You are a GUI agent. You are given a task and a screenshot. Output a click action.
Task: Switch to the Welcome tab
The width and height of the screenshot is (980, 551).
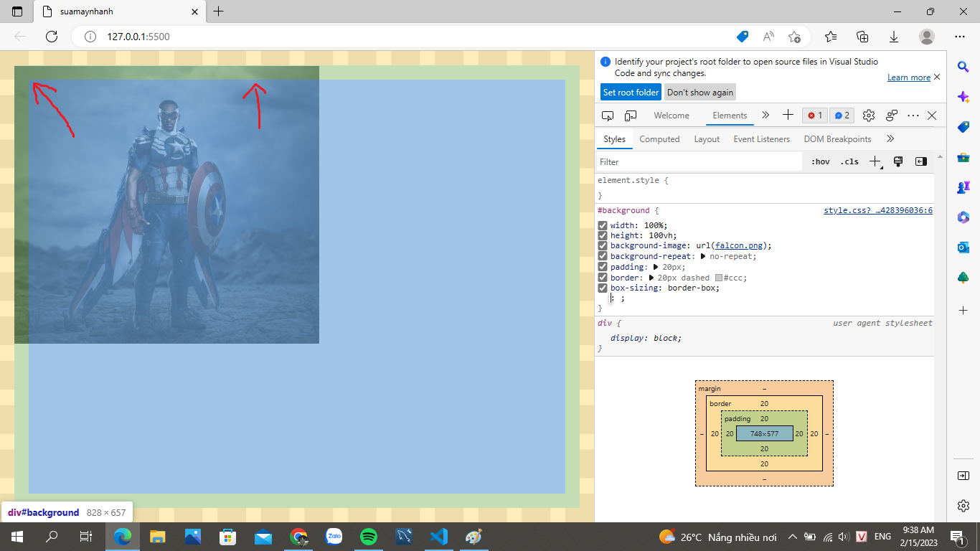[672, 116]
